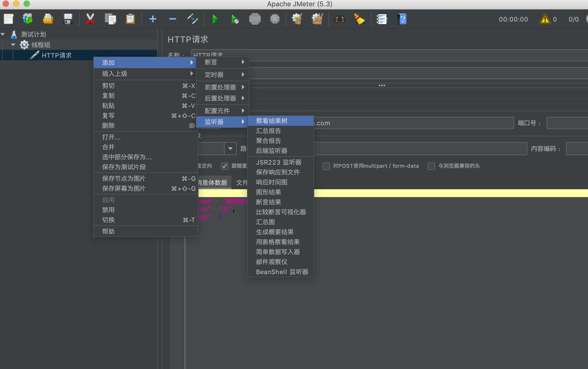Click 选中部分保存为... menu entry
588x369 pixels.
(146, 157)
